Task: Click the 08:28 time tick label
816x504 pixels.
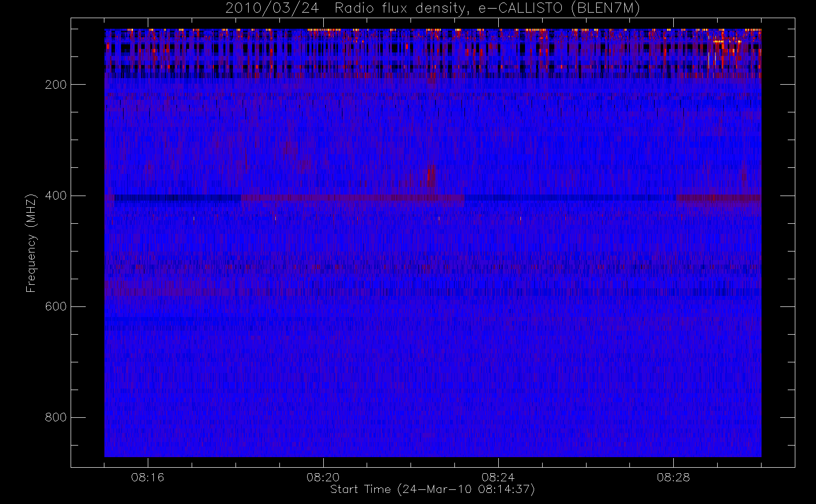Action: tap(673, 477)
